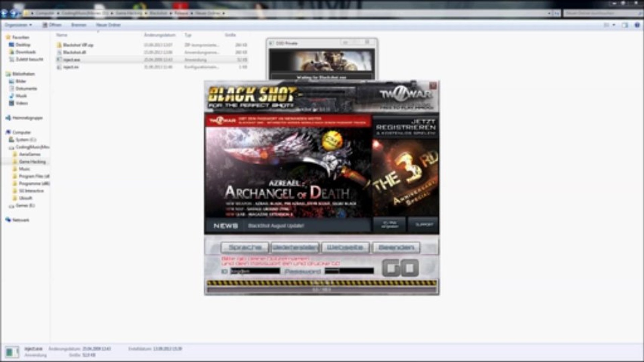Sort files by the Name column header
Screen dimensions: 644x362
(61, 35)
